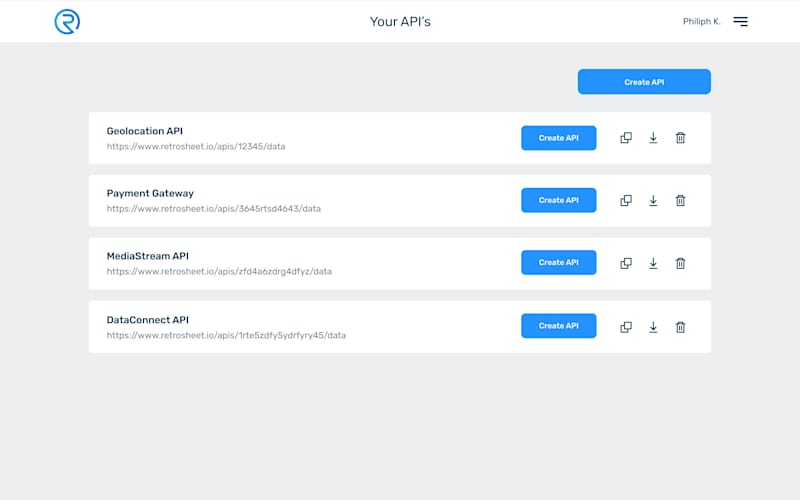
Task: Click the Philiph K. user name
Action: click(702, 21)
